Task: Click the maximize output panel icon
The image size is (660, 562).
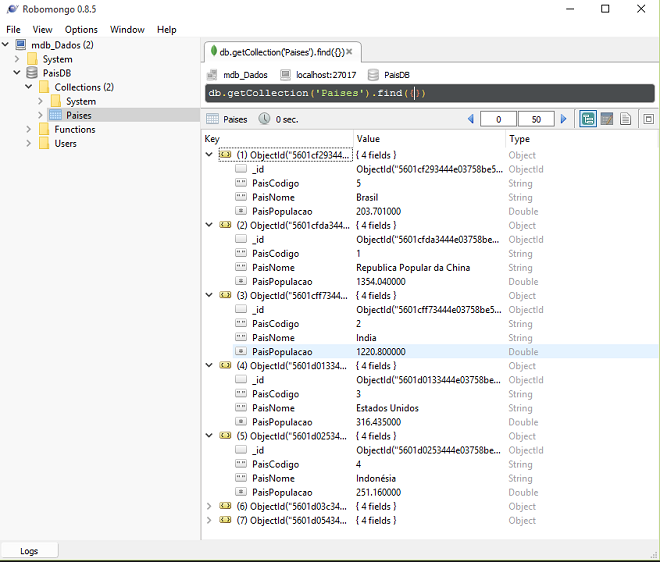Action: 649,119
